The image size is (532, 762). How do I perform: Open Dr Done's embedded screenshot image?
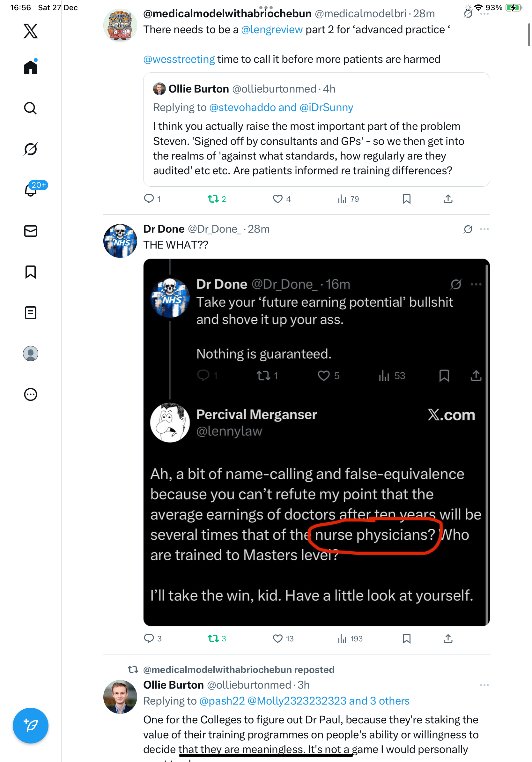tap(316, 442)
